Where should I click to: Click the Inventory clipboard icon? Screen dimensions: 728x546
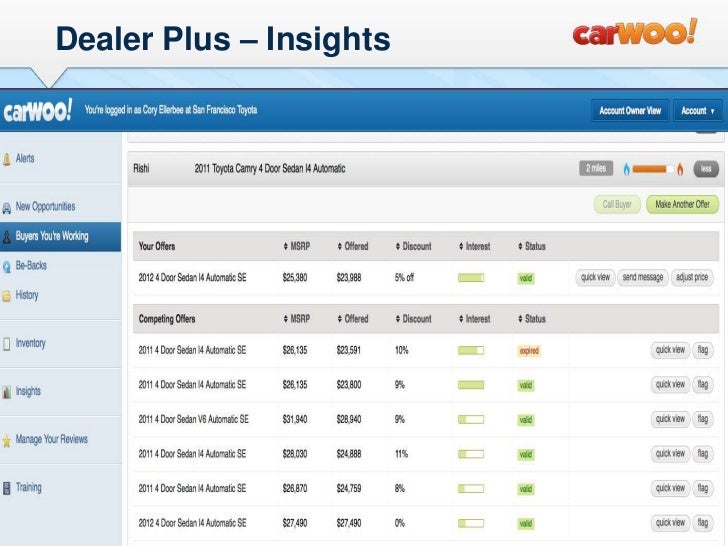tap(6, 344)
